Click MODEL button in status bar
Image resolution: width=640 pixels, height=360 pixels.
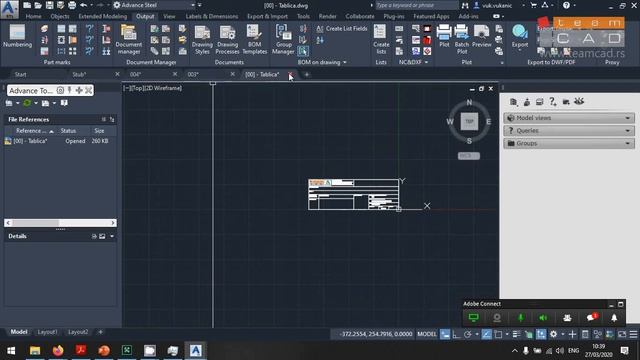click(427, 334)
